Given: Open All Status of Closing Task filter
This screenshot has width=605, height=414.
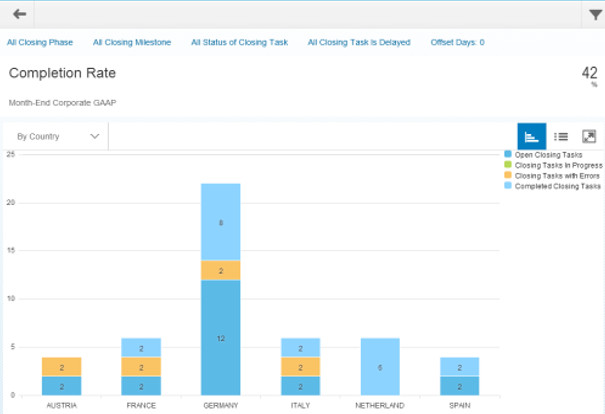Looking at the screenshot, I should point(239,43).
